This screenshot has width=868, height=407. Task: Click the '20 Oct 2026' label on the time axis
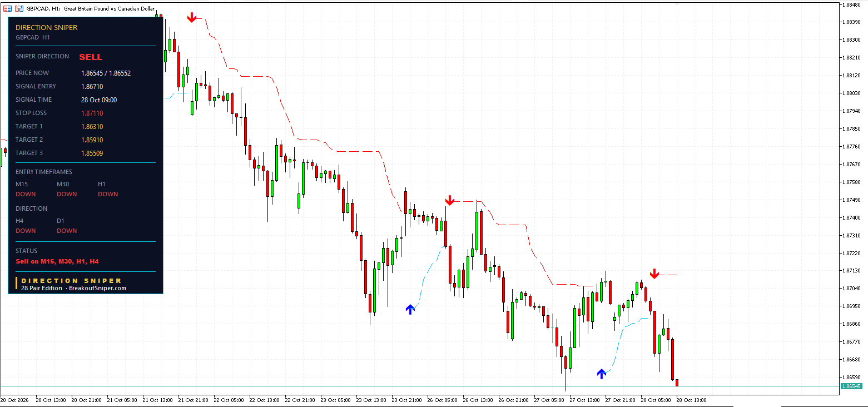pyautogui.click(x=14, y=400)
